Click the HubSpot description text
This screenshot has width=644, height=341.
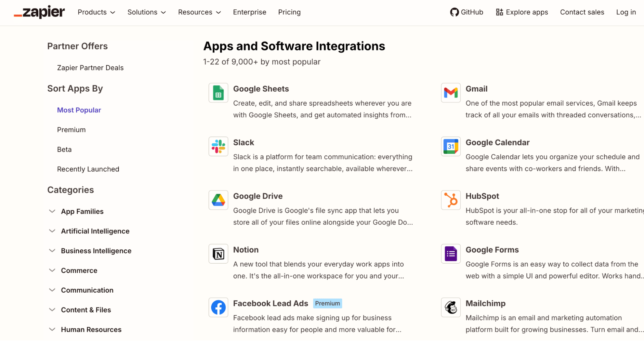tap(555, 216)
